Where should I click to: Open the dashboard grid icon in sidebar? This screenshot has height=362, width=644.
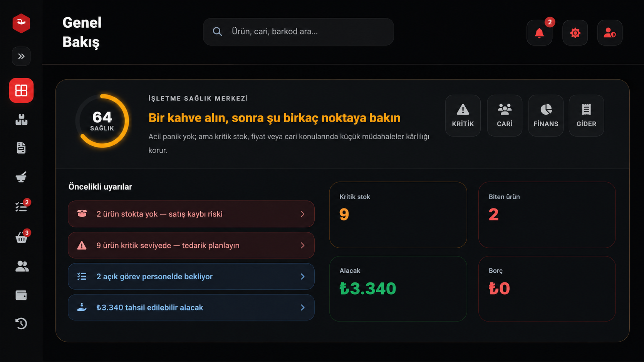click(x=21, y=90)
